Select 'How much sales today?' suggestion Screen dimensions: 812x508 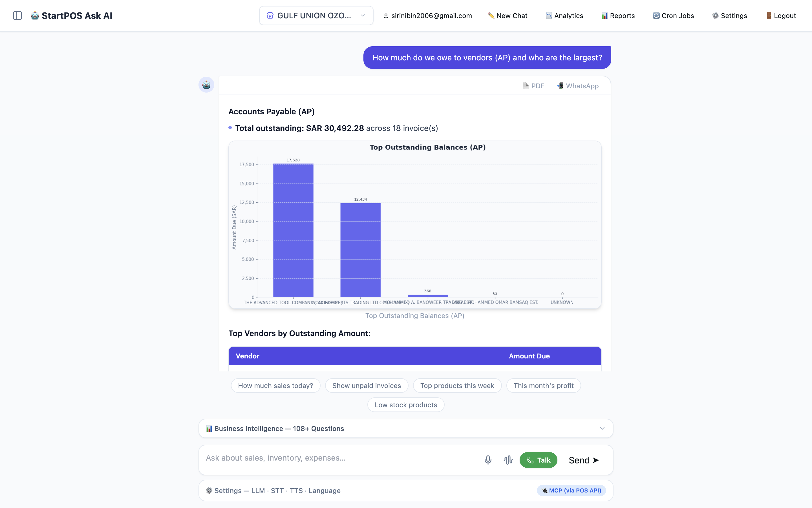275,386
